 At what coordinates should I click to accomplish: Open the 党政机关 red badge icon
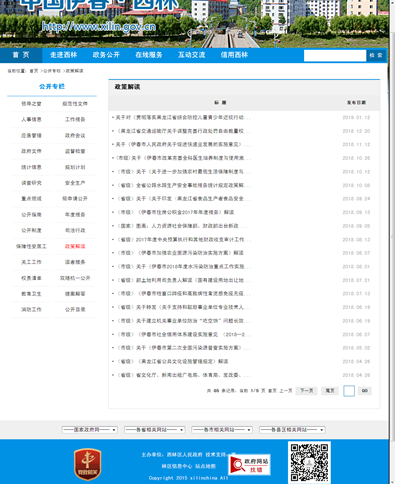[87, 464]
